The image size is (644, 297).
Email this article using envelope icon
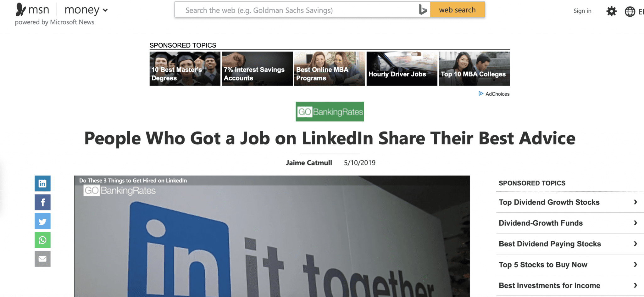tap(42, 259)
